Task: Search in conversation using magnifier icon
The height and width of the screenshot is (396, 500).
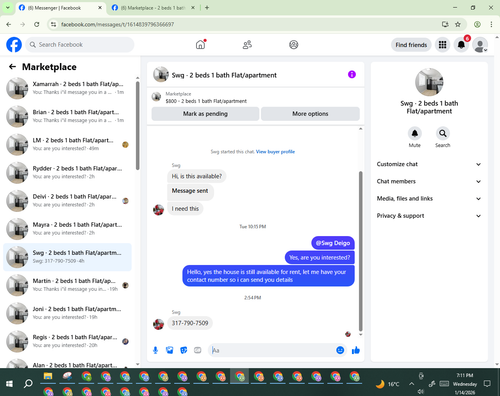Action: (x=443, y=134)
